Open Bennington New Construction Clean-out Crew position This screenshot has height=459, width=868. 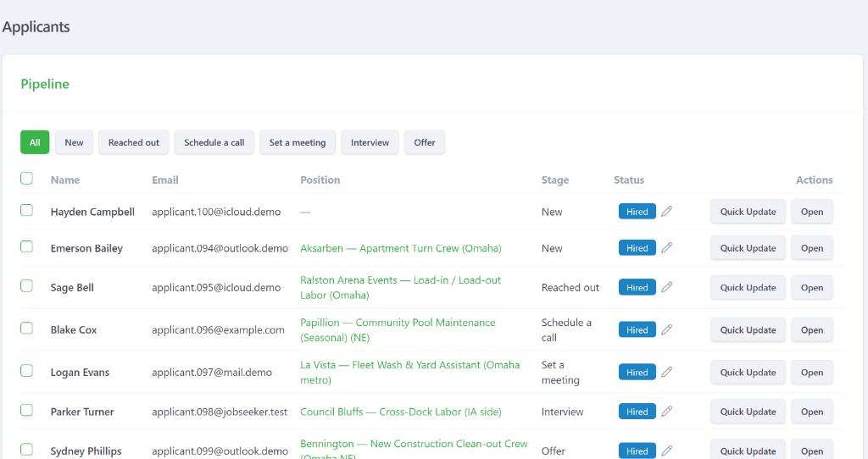(414, 450)
